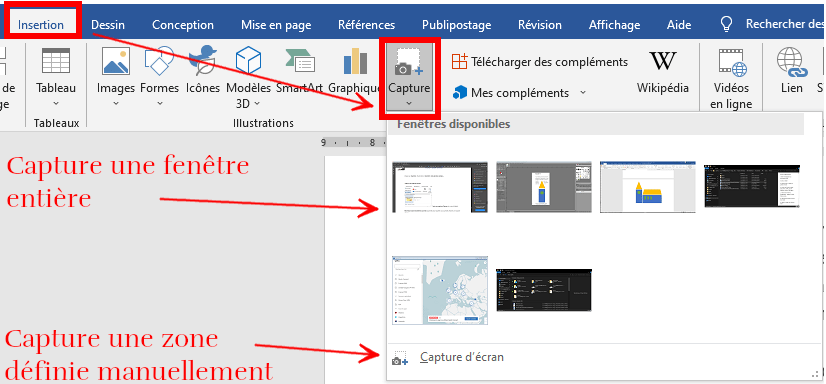Open the Affichage tab
826x384 pixels.
point(614,25)
